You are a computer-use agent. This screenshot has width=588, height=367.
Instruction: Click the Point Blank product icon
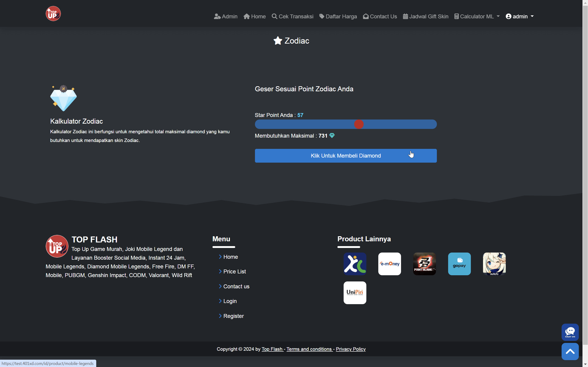point(424,264)
